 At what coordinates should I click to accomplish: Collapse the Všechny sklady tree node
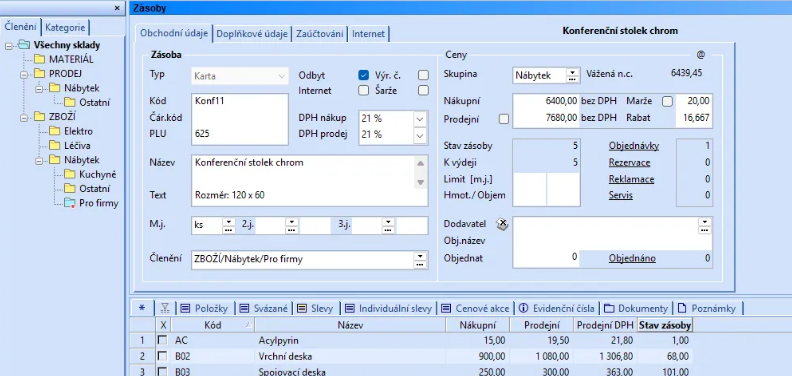pyautogui.click(x=9, y=45)
